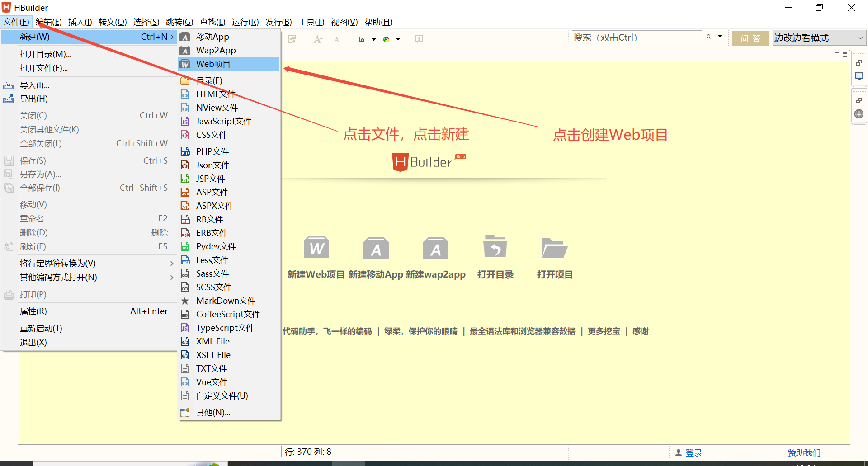
Task: Open the 新建(W) submenu entry
Action: (89, 37)
